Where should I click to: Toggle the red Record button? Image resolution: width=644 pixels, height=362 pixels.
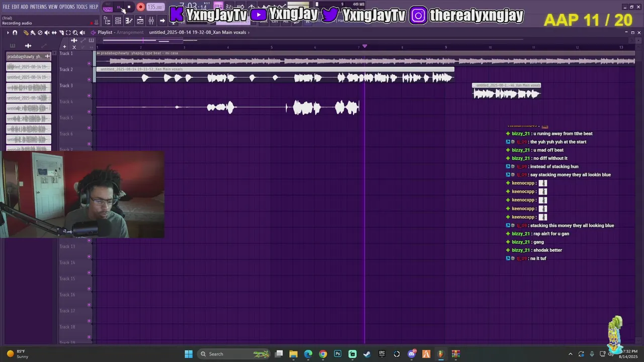click(140, 7)
